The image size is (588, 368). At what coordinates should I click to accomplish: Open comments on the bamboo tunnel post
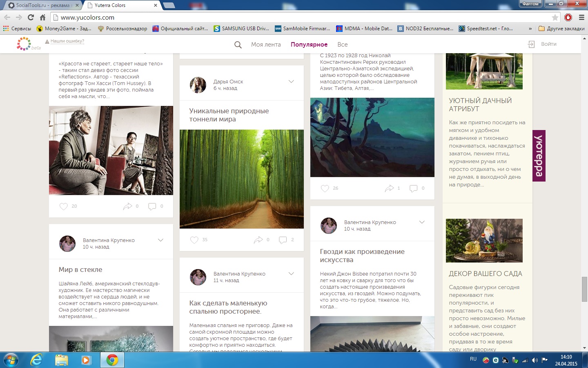pos(283,240)
